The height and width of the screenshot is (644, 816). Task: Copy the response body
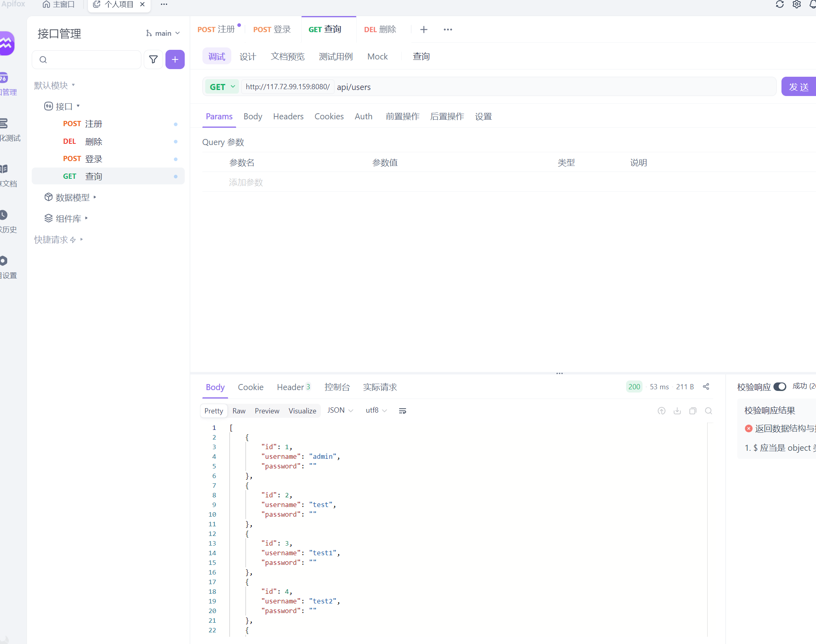693,411
